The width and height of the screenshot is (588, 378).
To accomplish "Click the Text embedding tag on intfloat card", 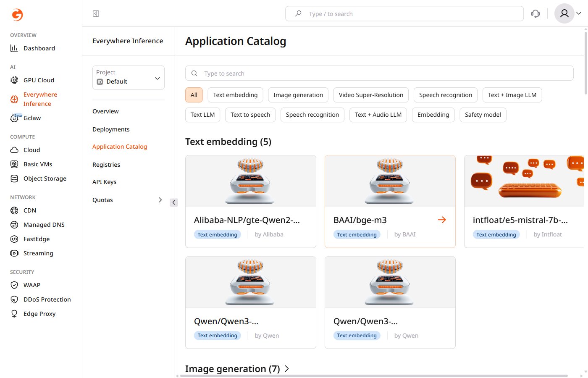I will [496, 234].
